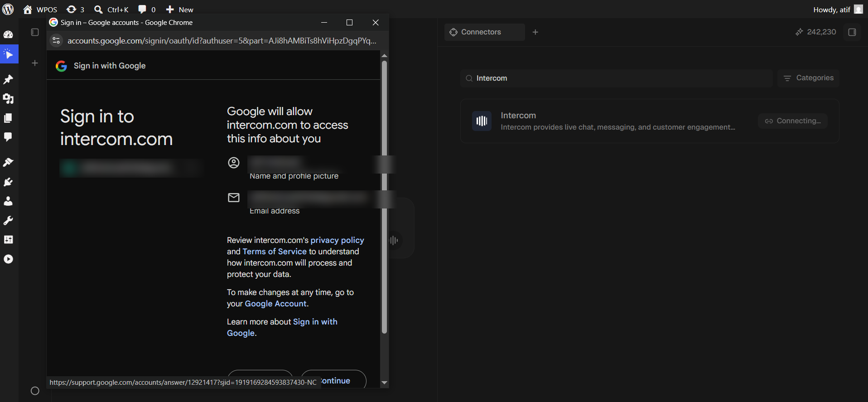Click the popup scrollbar down arrow

coord(384,383)
